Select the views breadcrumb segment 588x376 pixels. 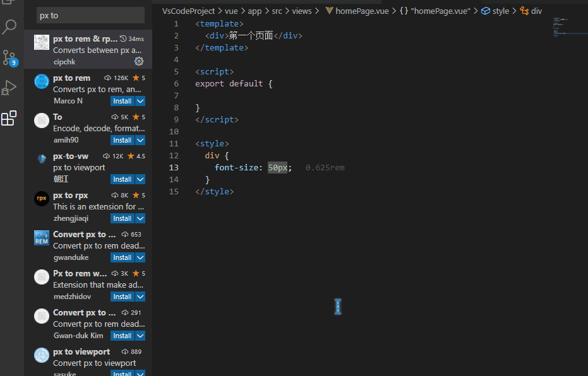(303, 11)
